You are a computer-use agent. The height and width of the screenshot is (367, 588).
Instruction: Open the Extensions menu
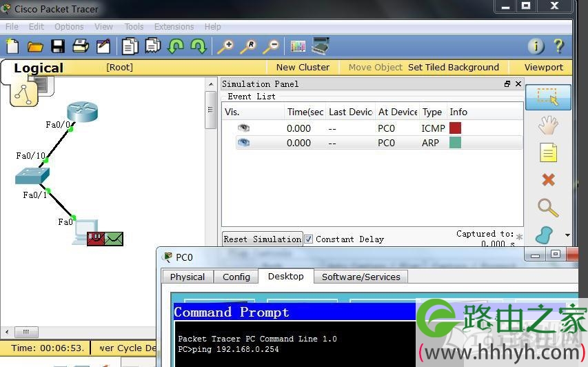click(174, 27)
